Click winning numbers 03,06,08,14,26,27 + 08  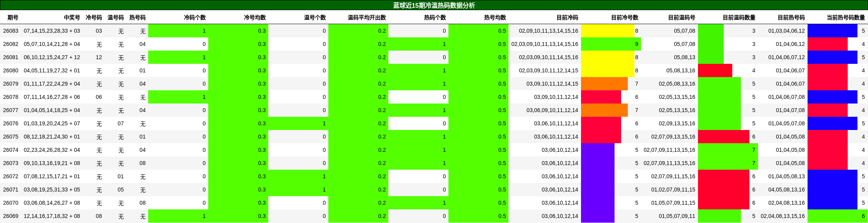point(52,203)
